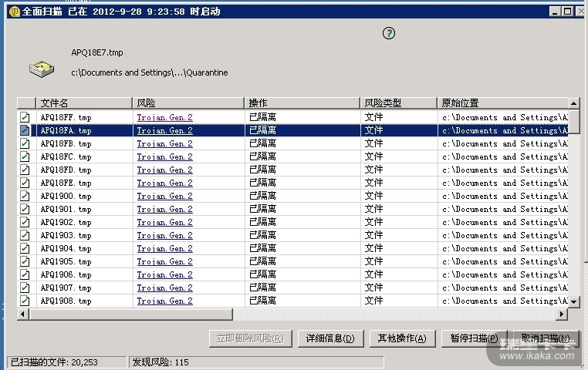Open Trojan.Gen.2 link for APQ1900.tmp
The image size is (588, 370).
(164, 197)
